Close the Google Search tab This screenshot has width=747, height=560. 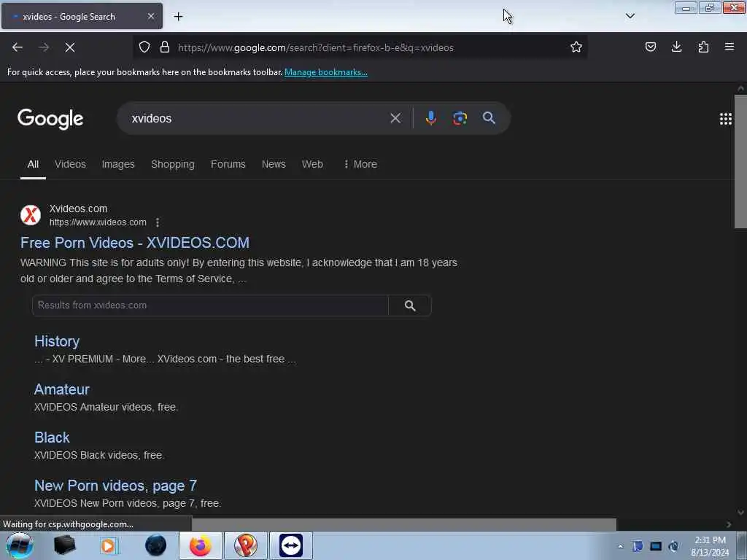click(x=150, y=16)
